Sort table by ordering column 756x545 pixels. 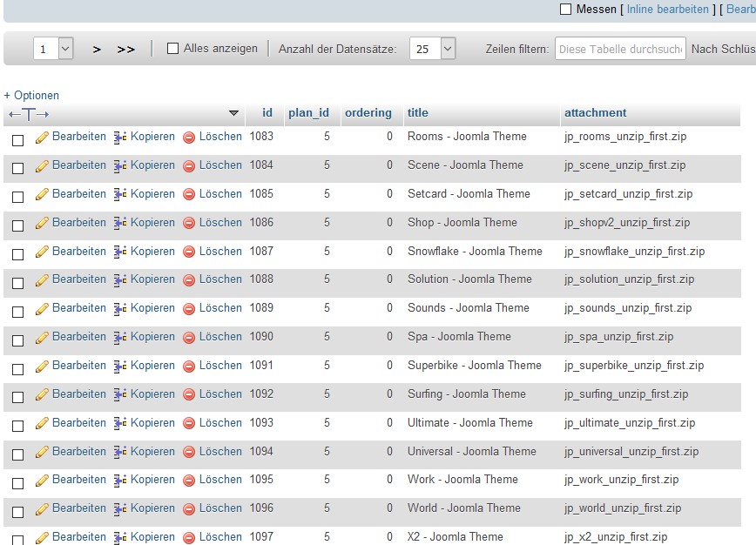coord(368,113)
